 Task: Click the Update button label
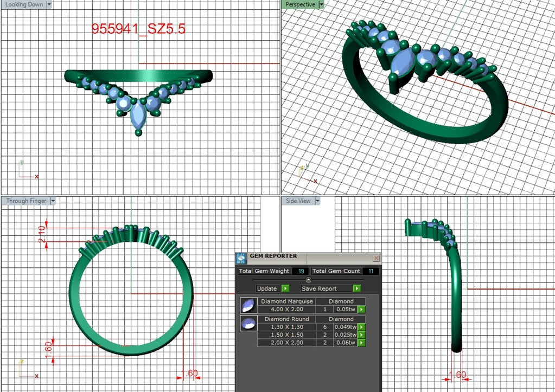tap(267, 288)
